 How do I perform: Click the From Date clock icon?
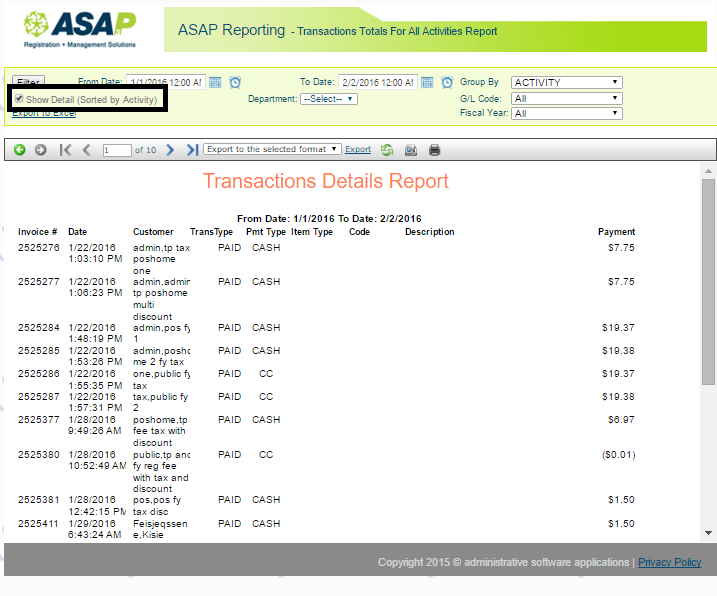pyautogui.click(x=235, y=82)
